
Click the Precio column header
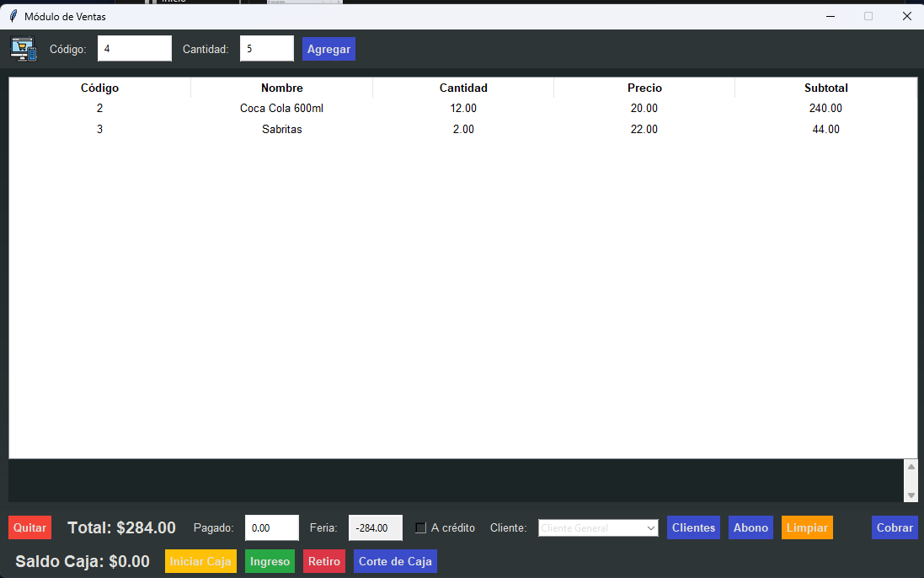644,88
